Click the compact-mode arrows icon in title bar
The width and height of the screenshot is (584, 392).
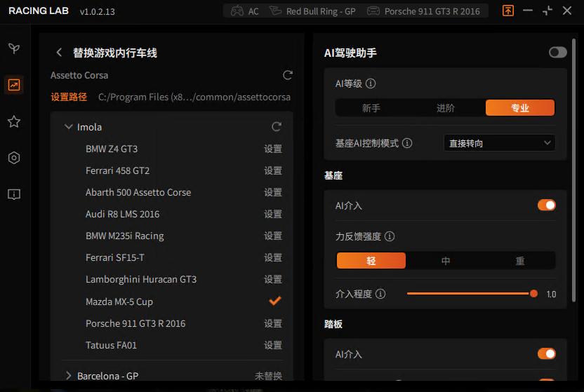click(547, 11)
